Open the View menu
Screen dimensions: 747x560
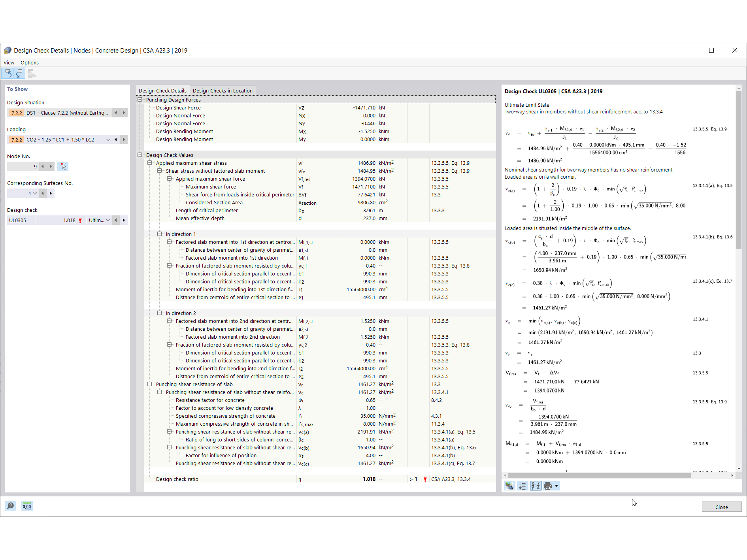click(9, 62)
